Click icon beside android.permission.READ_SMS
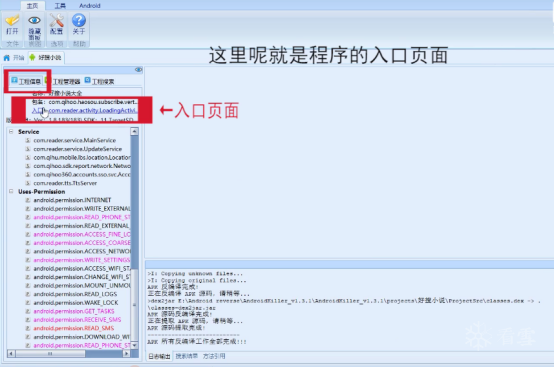Image resolution: width=554 pixels, height=367 pixels. [x=28, y=328]
